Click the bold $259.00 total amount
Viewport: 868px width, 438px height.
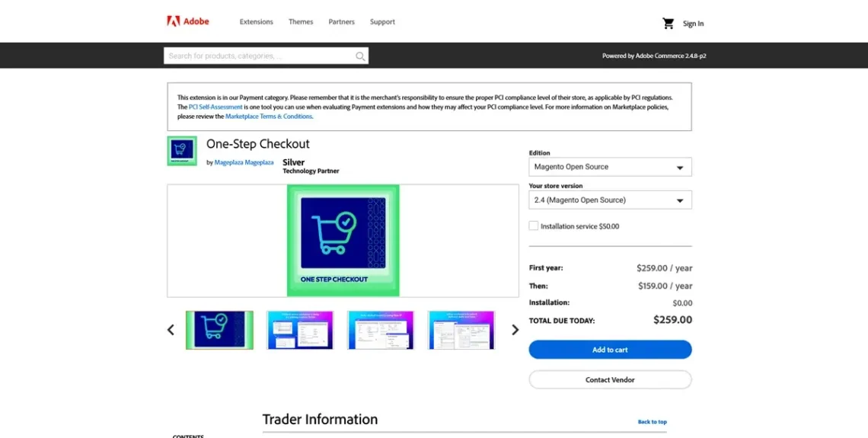point(672,320)
